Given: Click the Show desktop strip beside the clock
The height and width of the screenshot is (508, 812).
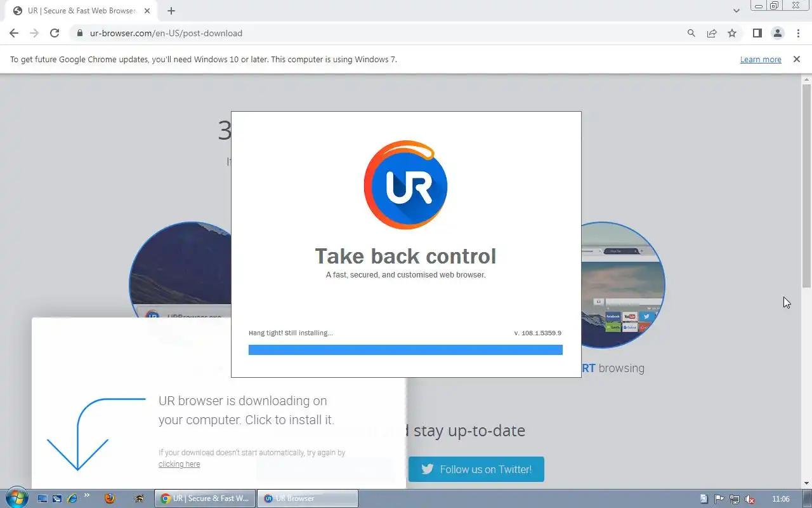Looking at the screenshot, I should tap(807, 498).
